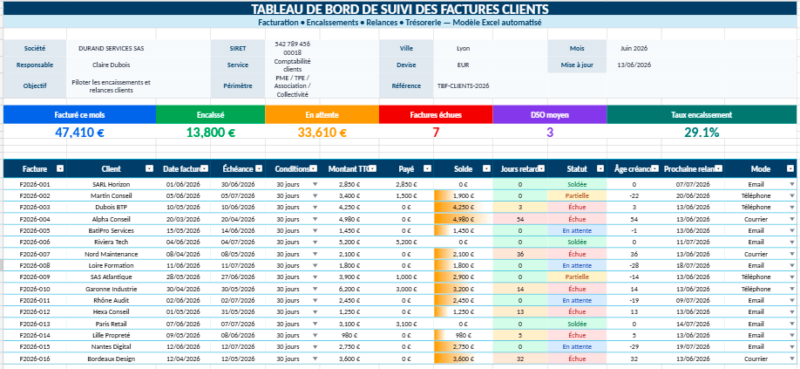This screenshot has height=369, width=800.
Task: Expand Mode dropdown arrow for SAS Atlantique
Action: (x=792, y=277)
